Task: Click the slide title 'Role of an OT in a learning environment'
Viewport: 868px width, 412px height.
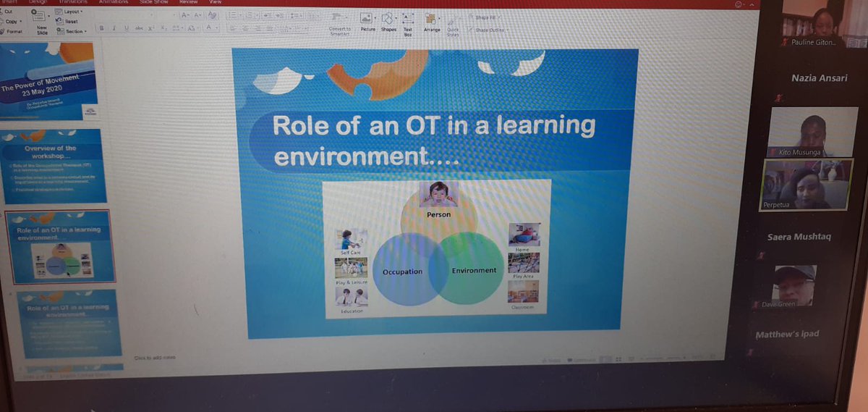Action: point(433,138)
